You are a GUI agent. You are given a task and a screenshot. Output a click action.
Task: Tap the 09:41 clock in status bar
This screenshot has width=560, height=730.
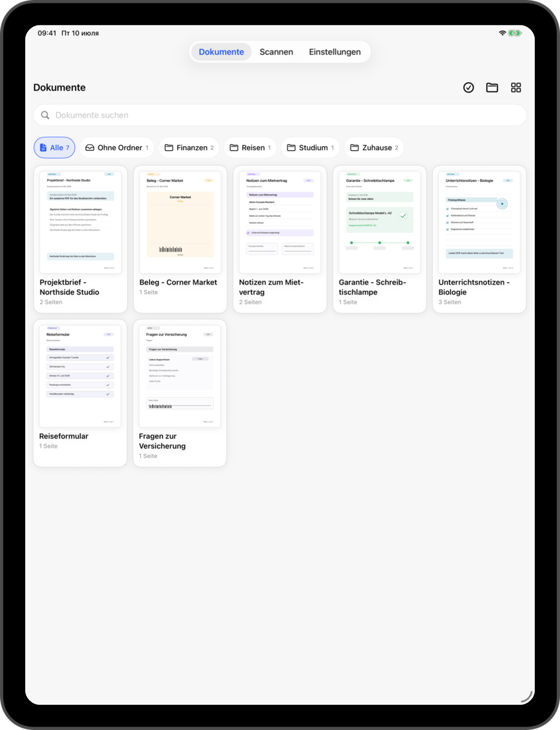[47, 33]
